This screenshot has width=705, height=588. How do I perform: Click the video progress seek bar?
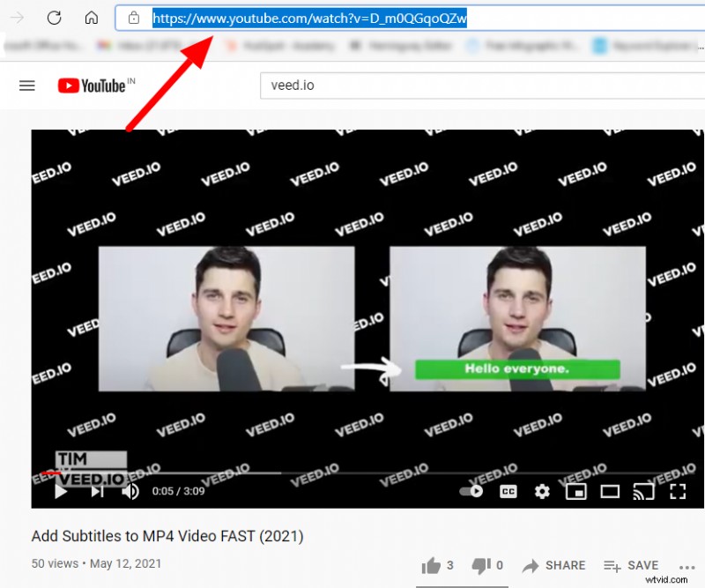coord(352,473)
